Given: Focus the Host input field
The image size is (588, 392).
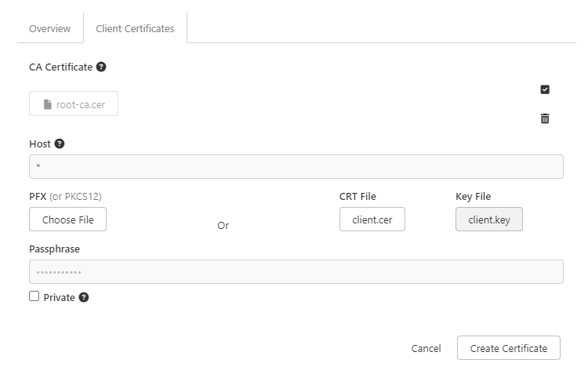Looking at the screenshot, I should (x=296, y=166).
